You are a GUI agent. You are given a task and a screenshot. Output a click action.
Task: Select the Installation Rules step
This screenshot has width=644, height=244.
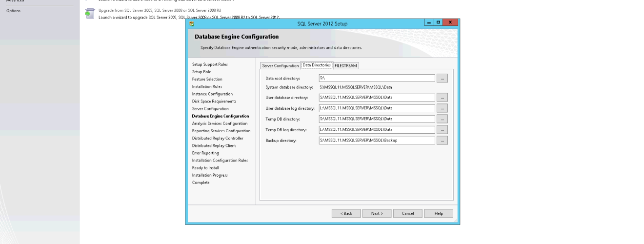[x=207, y=86]
